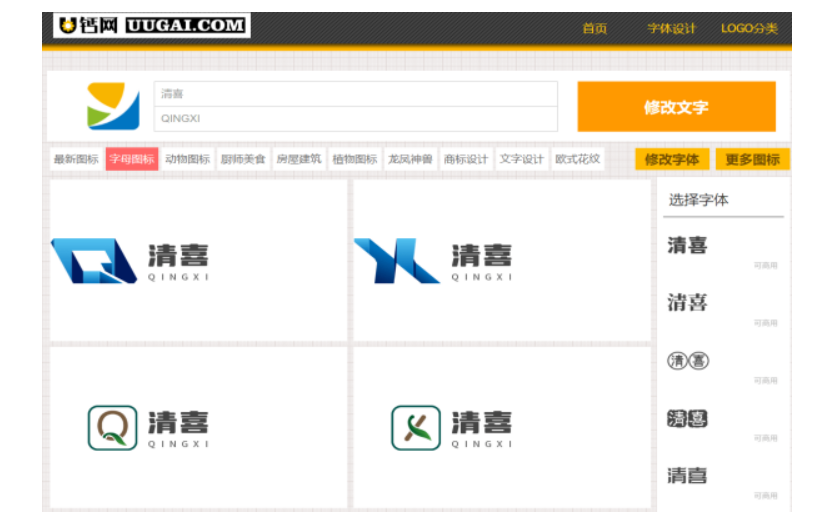
Task: Select the first bold font sample 清喜
Action: [687, 245]
